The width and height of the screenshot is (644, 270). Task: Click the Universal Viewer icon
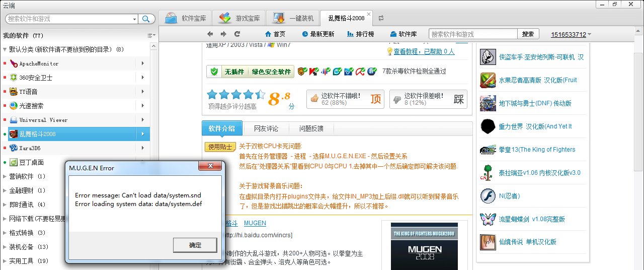13,120
